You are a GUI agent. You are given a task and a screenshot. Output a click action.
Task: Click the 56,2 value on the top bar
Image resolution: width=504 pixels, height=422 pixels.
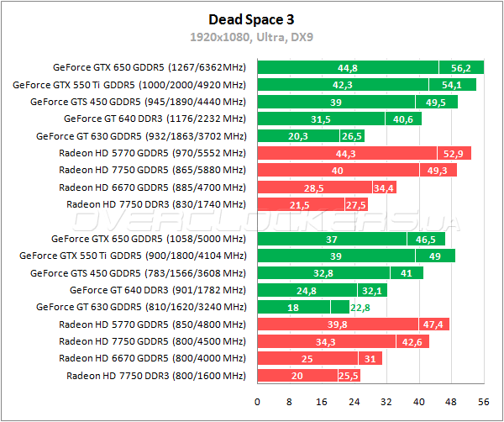click(x=460, y=68)
